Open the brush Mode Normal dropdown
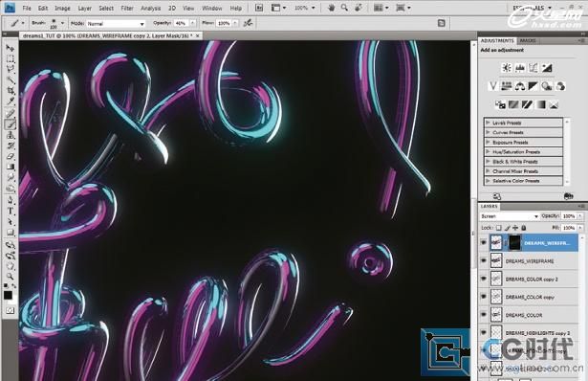588x381 pixels. click(116, 23)
